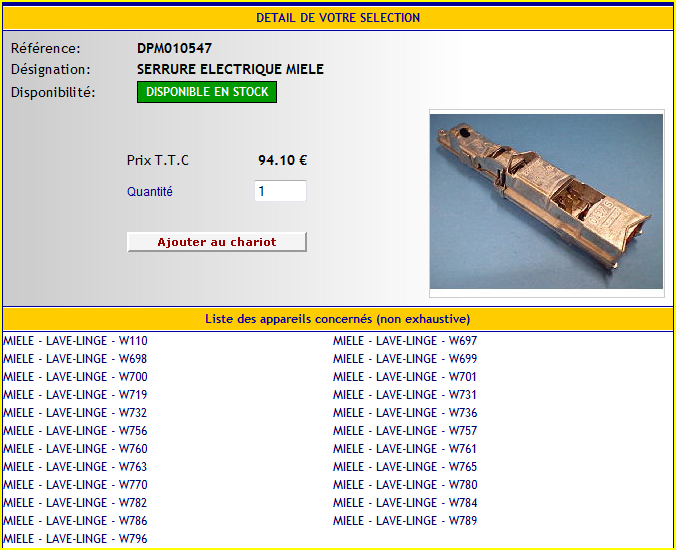This screenshot has height=550, width=676.
Task: Open MIELE - LAVE-LINGE - W760
Action: (x=75, y=449)
